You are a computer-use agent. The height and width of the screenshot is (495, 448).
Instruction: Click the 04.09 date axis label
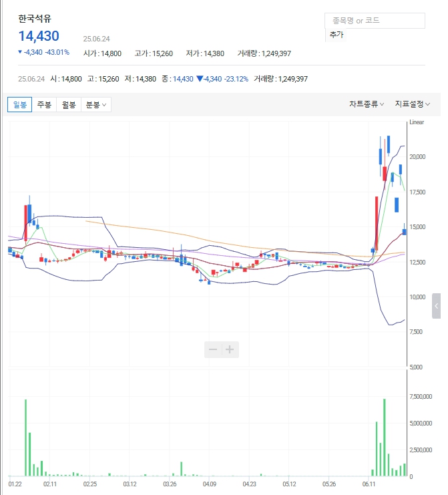pyautogui.click(x=210, y=484)
